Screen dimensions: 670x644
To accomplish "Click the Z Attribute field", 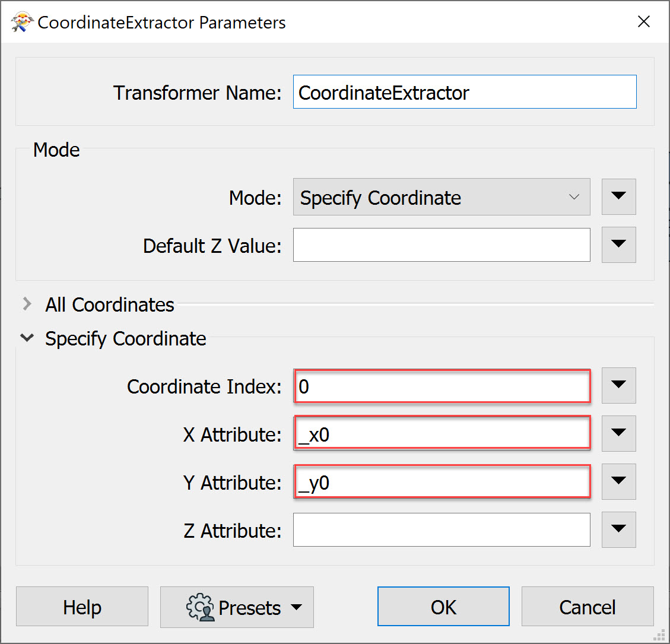I will pos(442,530).
